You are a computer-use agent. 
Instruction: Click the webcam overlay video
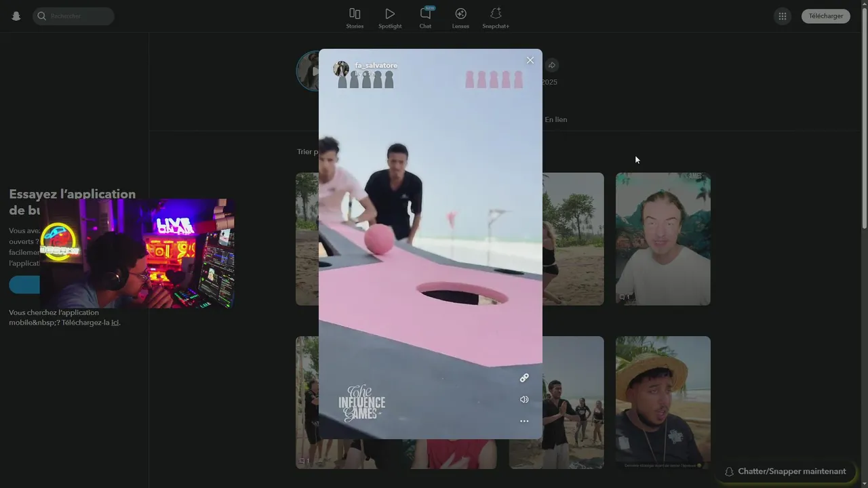tap(138, 253)
